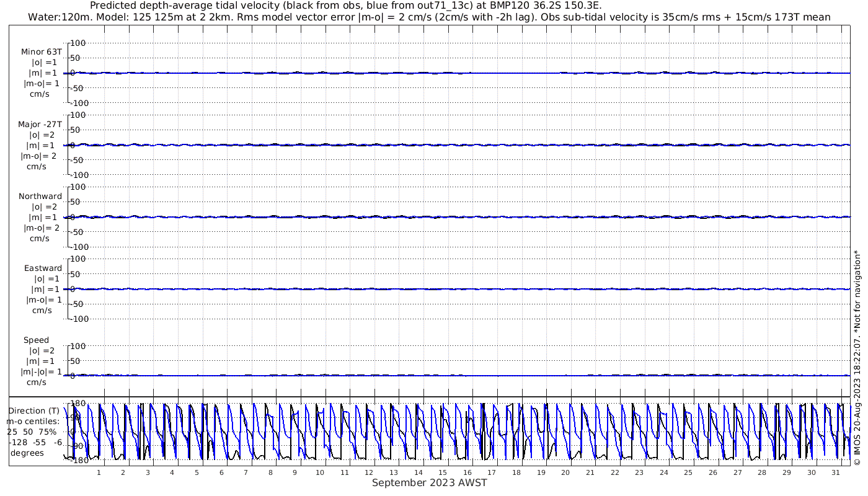Click '|m|-|o|= 1' in the Speed panel
Viewport: 868px width, 496px height.
pyautogui.click(x=41, y=371)
